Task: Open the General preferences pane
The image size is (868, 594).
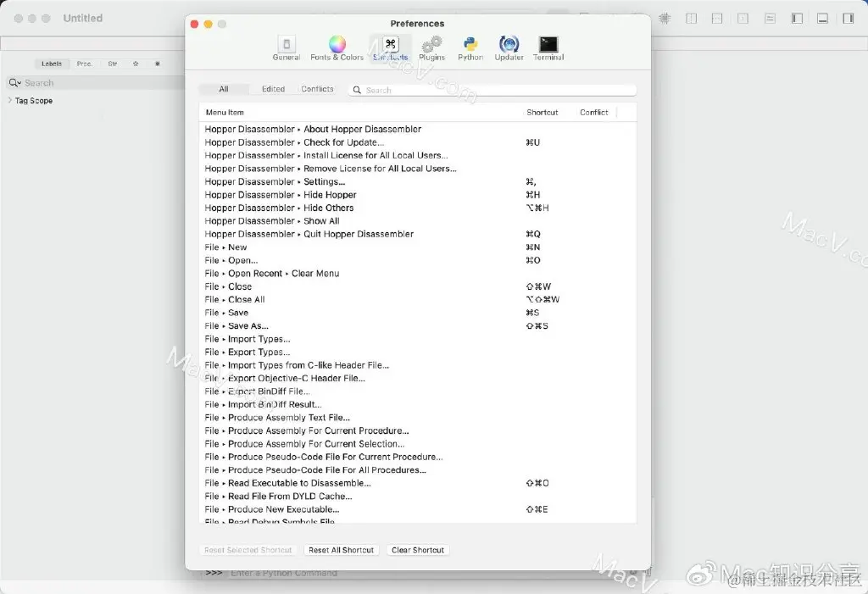Action: (287, 48)
